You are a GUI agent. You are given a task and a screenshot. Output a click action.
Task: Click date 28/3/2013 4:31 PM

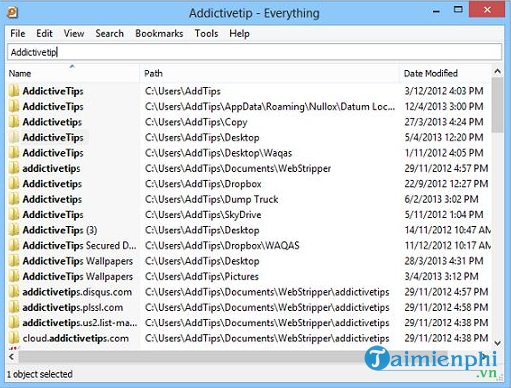pos(444,261)
